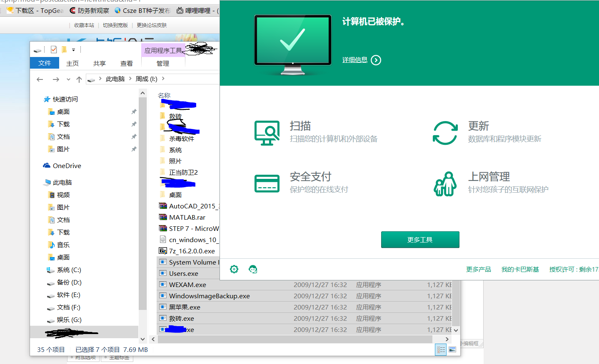The image size is (599, 364).
Task: Switch to 防务新观察 browser tab
Action: coord(89,10)
